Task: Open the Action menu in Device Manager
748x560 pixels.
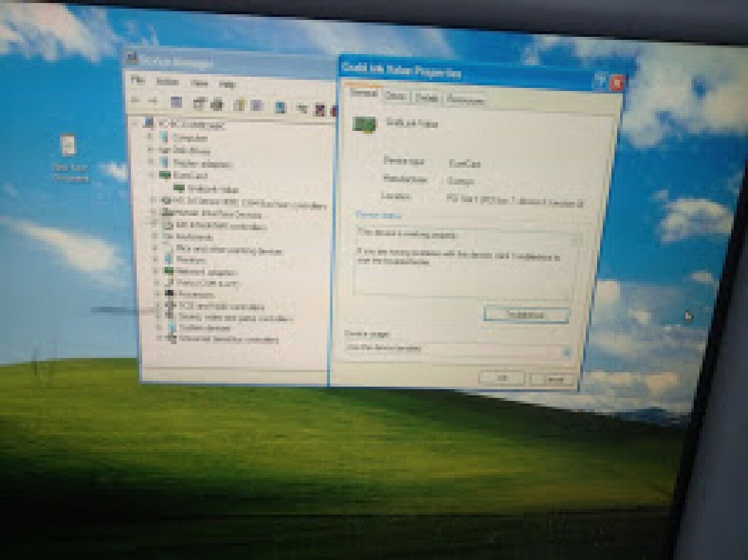Action: point(167,82)
